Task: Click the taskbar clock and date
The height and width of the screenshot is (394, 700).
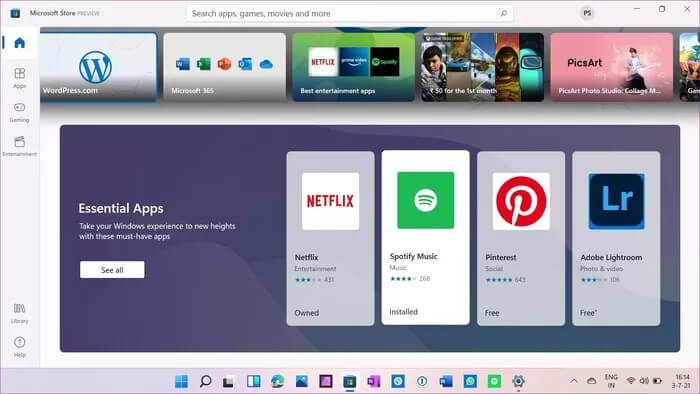Action: [x=682, y=381]
